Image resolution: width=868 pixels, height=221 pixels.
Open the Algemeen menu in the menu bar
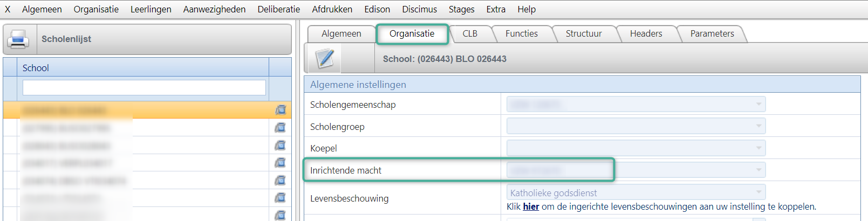42,9
